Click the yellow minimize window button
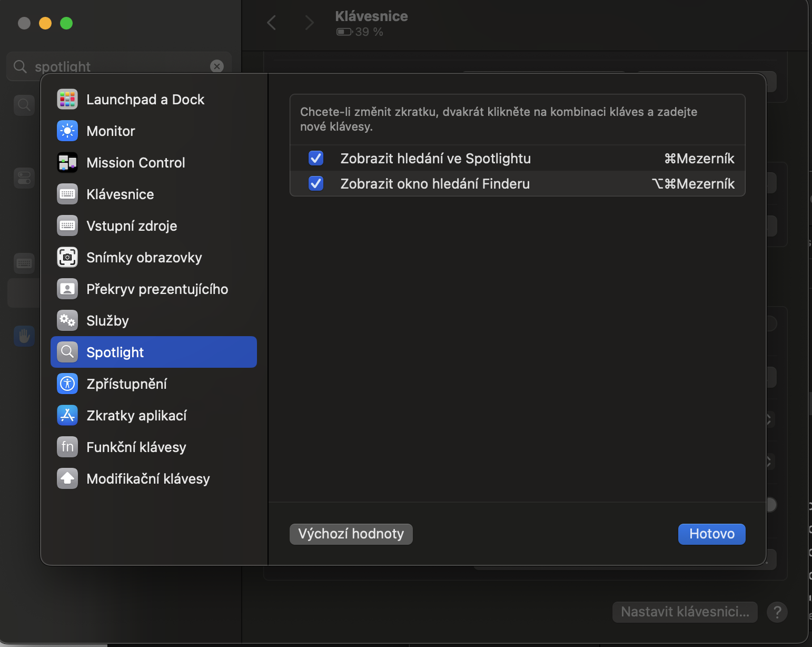The width and height of the screenshot is (812, 647). [x=45, y=23]
